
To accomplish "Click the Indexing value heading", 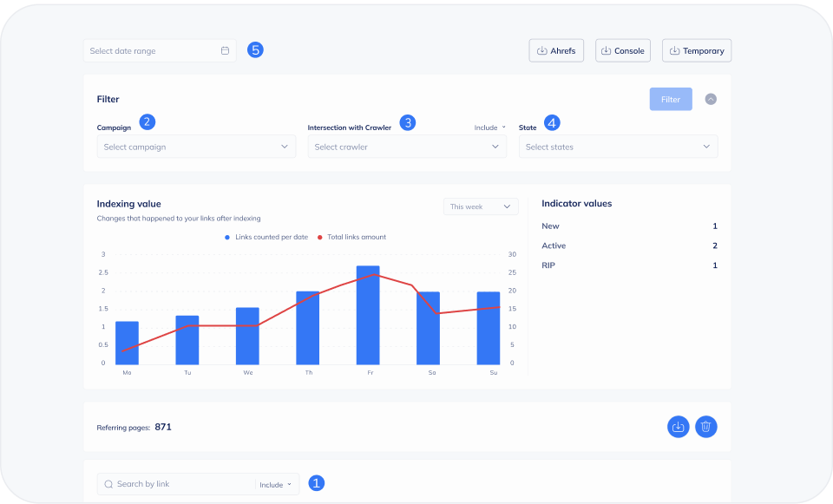I will [x=128, y=203].
